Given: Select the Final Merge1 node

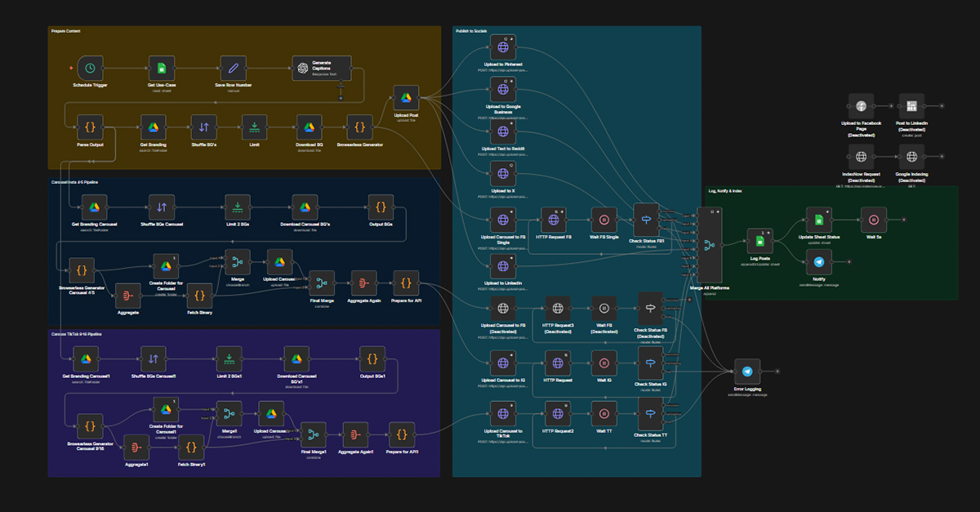Looking at the screenshot, I should click(x=314, y=434).
